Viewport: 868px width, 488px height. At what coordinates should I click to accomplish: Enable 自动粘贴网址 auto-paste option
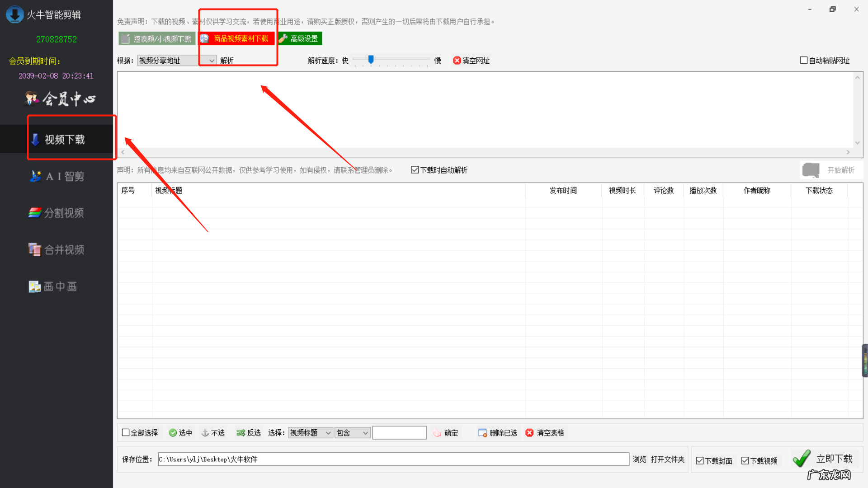pos(804,60)
